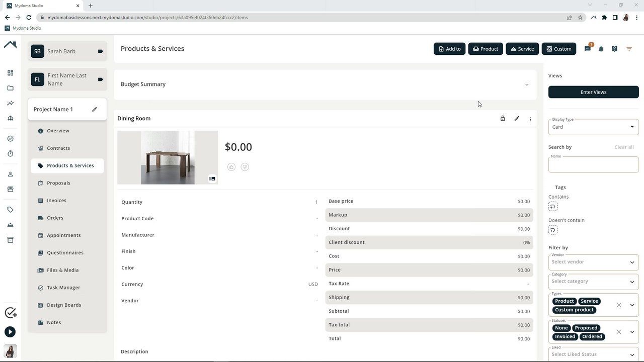
Task: Click the Custom button
Action: [558, 49]
